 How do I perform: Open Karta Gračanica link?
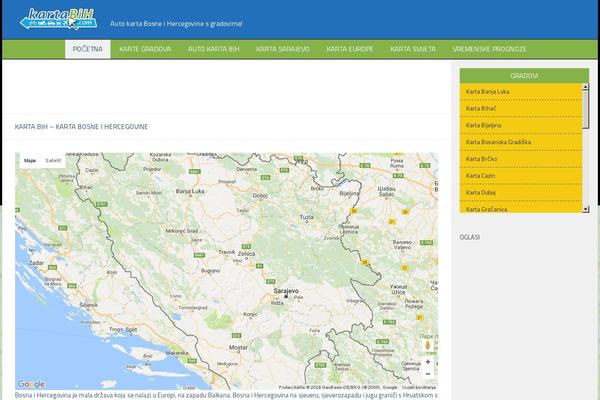tap(521, 207)
